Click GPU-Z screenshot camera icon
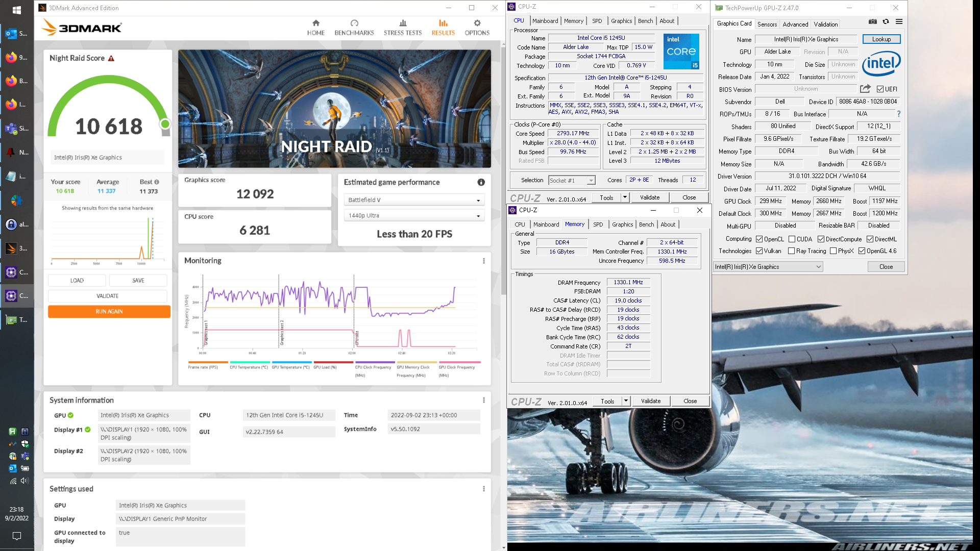980x551 pixels. (x=873, y=22)
